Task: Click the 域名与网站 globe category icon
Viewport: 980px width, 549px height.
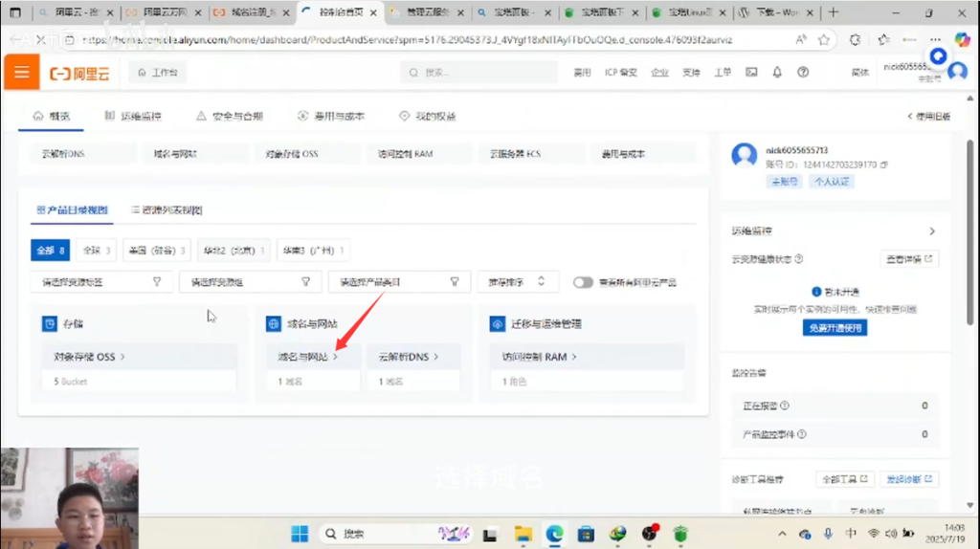Action: pyautogui.click(x=273, y=323)
